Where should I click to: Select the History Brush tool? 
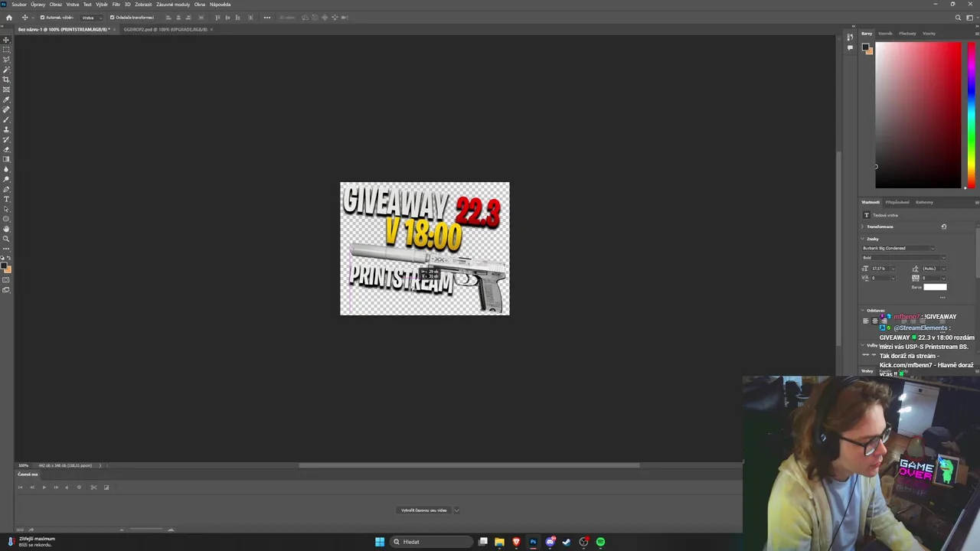pyautogui.click(x=6, y=139)
